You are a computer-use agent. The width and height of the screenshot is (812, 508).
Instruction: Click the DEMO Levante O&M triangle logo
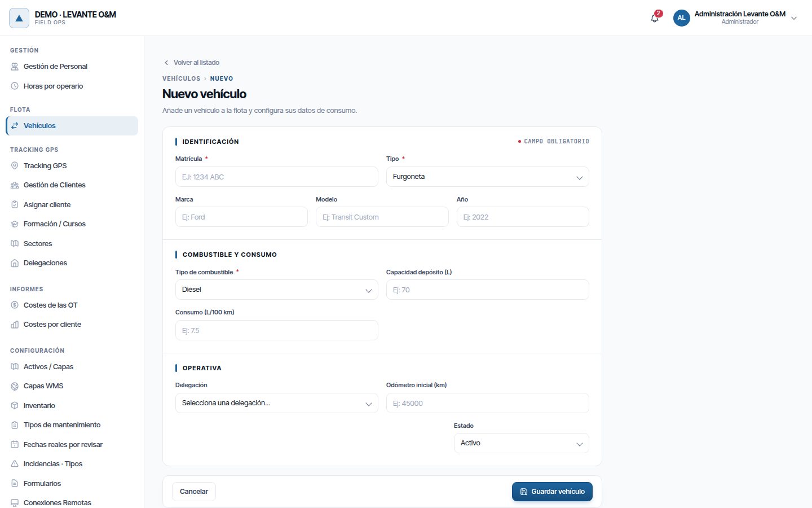(19, 18)
